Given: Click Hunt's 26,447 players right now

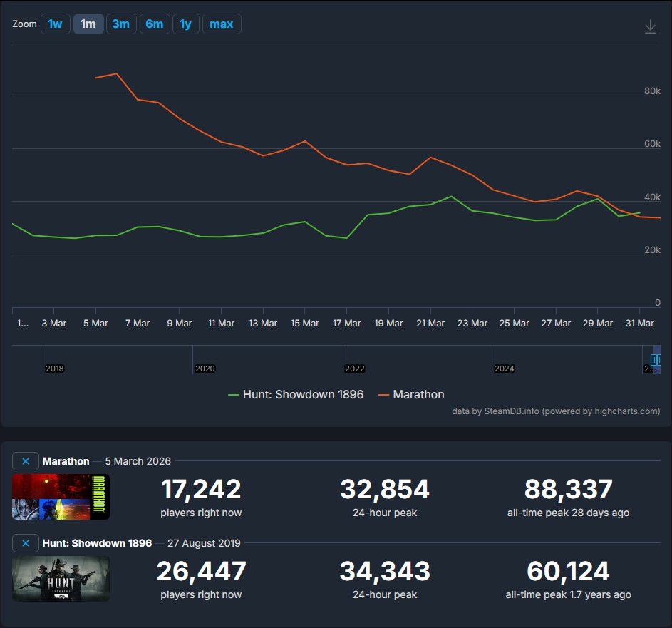Looking at the screenshot, I should tap(201, 572).
